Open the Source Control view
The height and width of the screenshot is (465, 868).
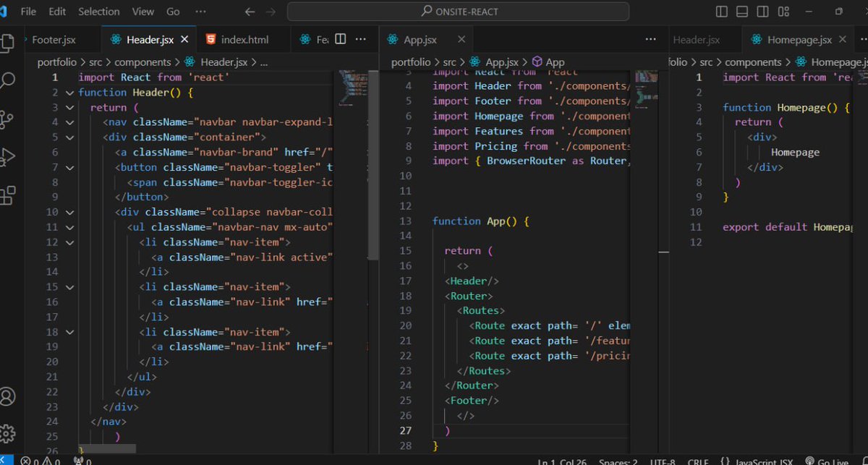click(x=7, y=119)
